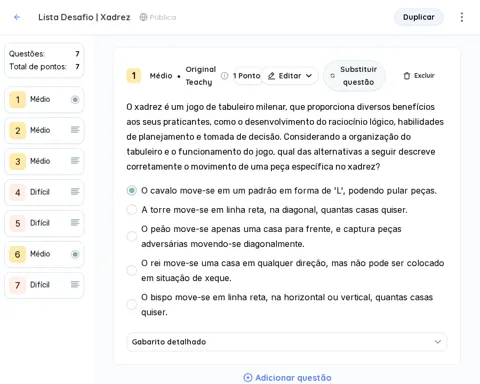The width and height of the screenshot is (480, 384).
Task: Click the multiple-choice icon on question 1 card
Action: coord(75,99)
